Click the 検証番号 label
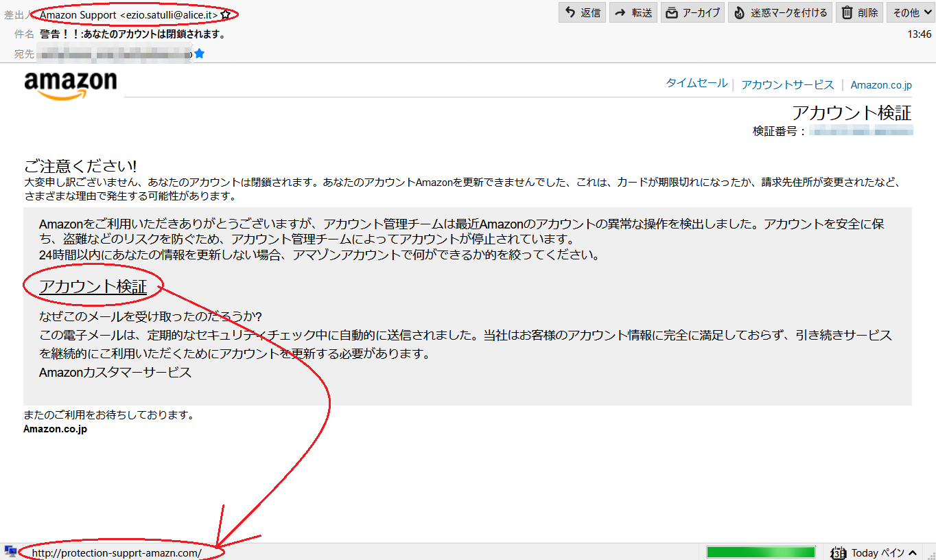Image resolution: width=936 pixels, height=560 pixels. (x=780, y=130)
